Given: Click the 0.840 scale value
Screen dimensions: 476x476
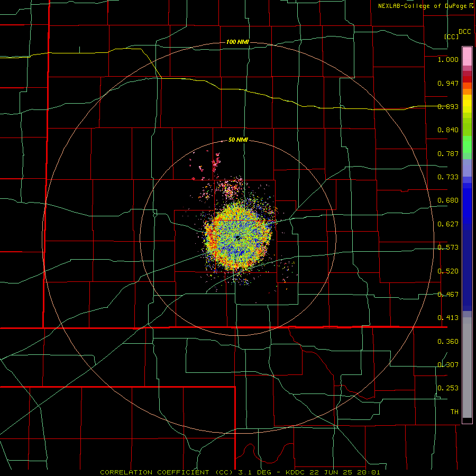Looking at the screenshot, I should click(x=448, y=130).
